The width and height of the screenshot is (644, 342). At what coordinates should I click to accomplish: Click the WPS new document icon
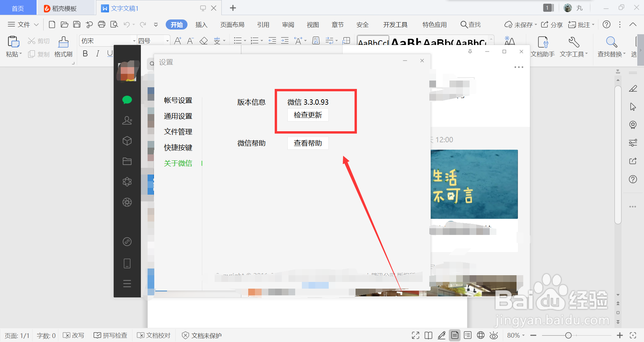pos(52,25)
